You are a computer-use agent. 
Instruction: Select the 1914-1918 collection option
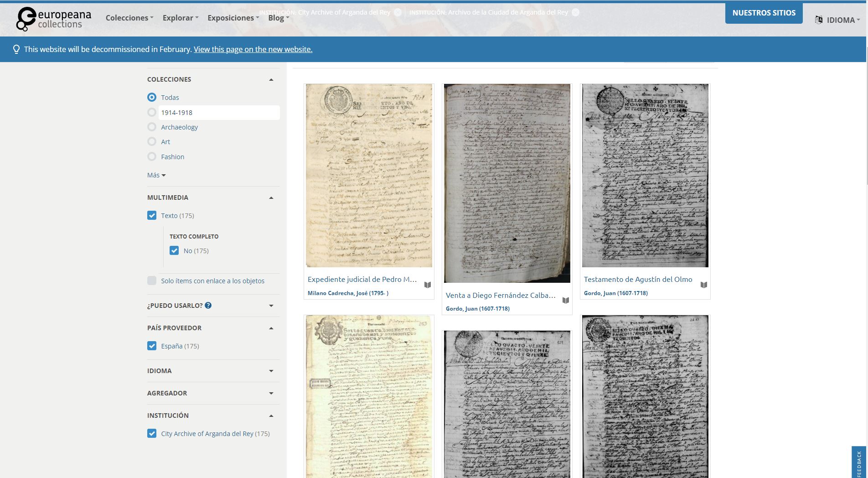pyautogui.click(x=152, y=112)
